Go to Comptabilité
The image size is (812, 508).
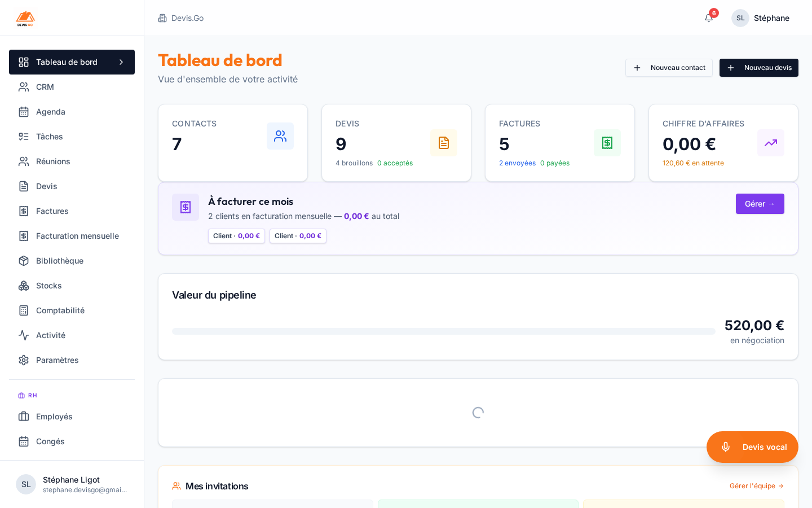pos(72,310)
